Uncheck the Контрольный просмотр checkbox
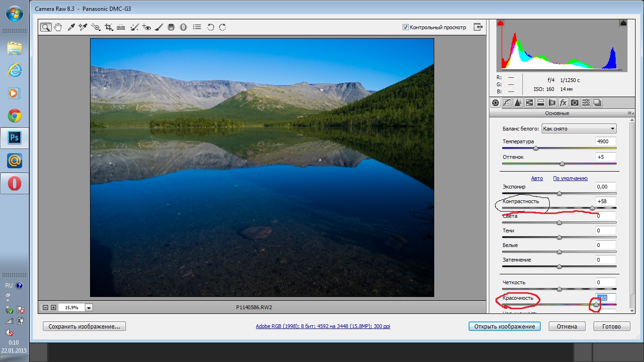 point(405,27)
